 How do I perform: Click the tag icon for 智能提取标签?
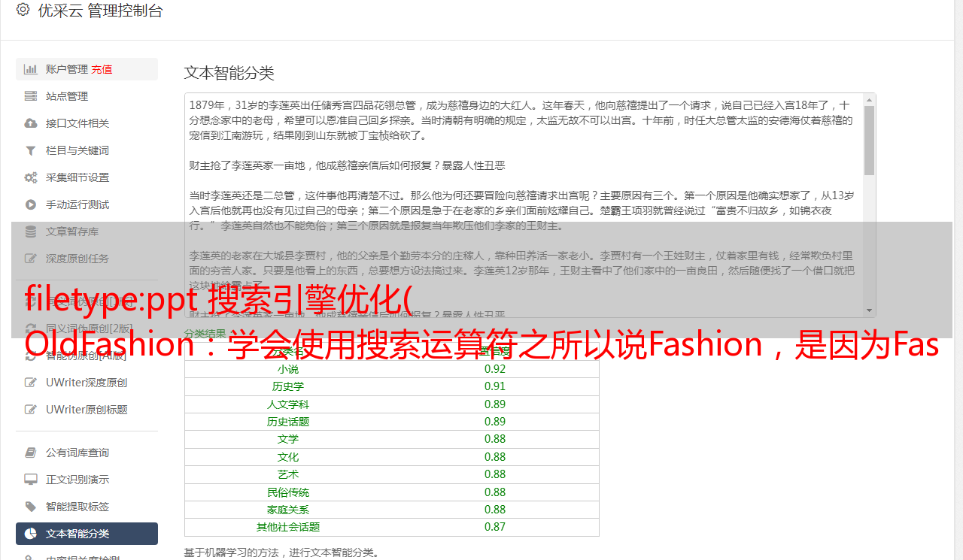coord(31,507)
